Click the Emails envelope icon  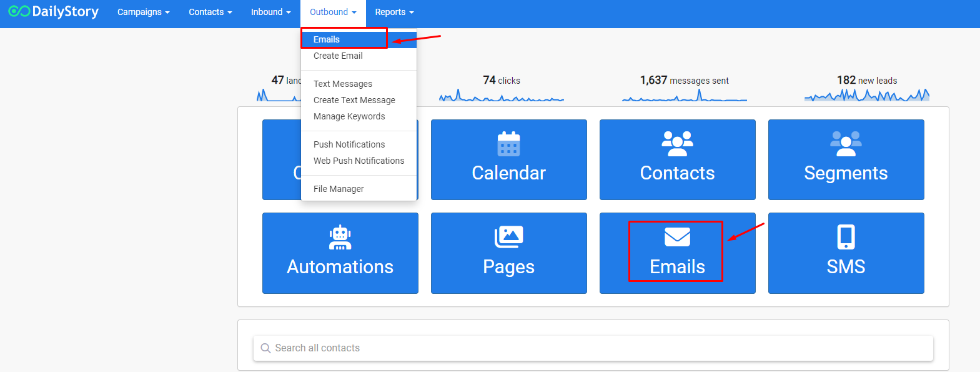point(677,237)
